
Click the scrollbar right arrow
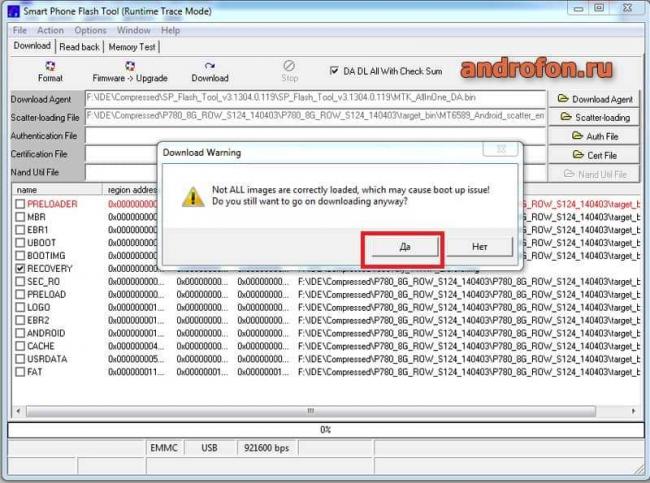pyautogui.click(x=633, y=411)
